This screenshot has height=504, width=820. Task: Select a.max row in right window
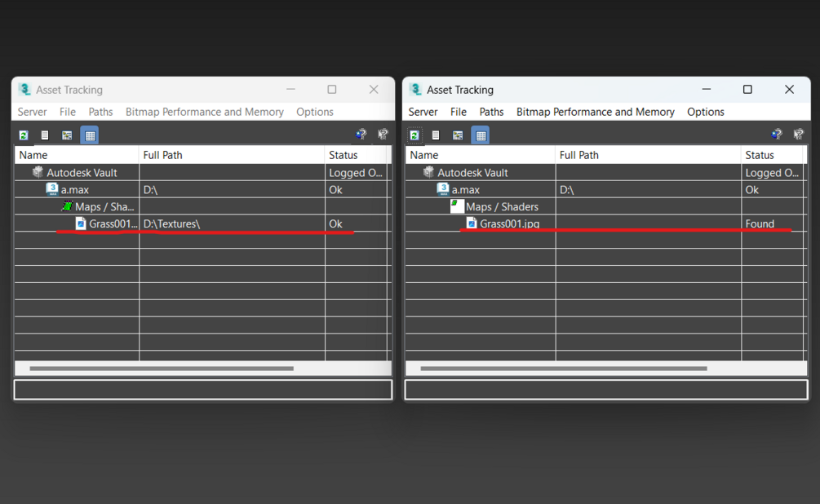605,189
